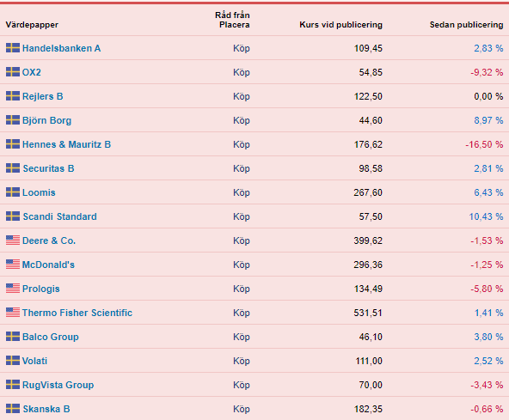Screen dimensions: 509x420
Task: Click the flag icon beside Björn Borg
Action: click(x=13, y=120)
